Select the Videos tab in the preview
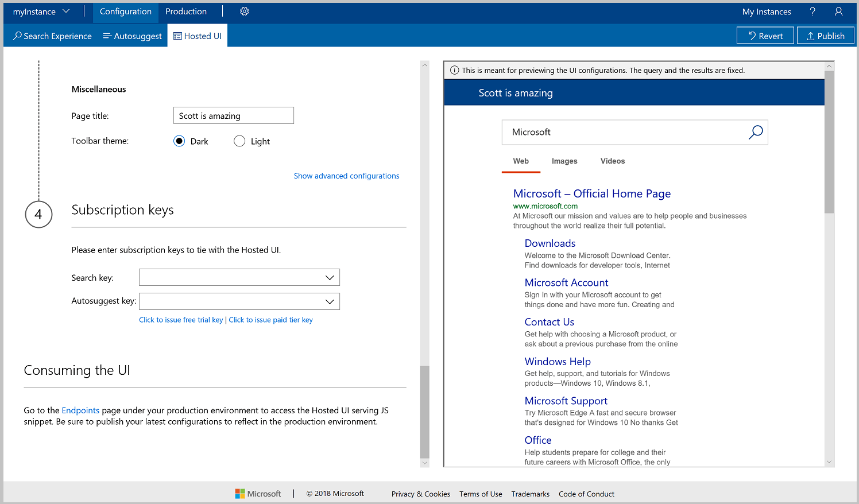Image resolution: width=859 pixels, height=504 pixels. click(612, 161)
